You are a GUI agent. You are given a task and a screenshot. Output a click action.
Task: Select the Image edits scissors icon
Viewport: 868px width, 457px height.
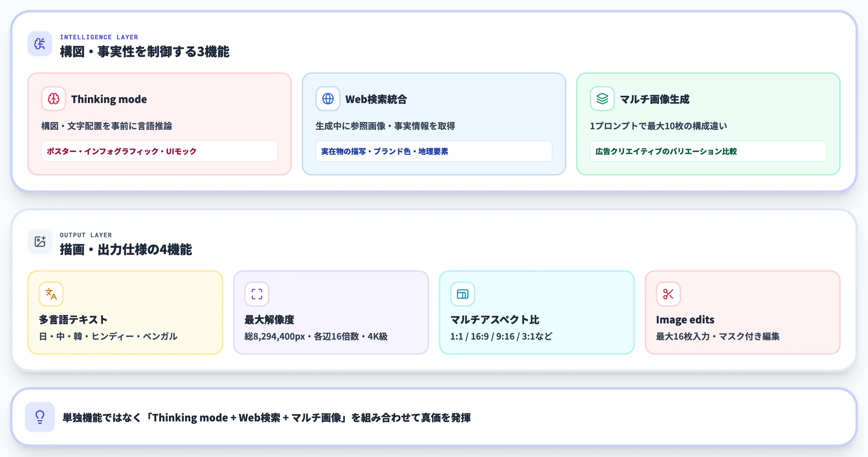[668, 294]
